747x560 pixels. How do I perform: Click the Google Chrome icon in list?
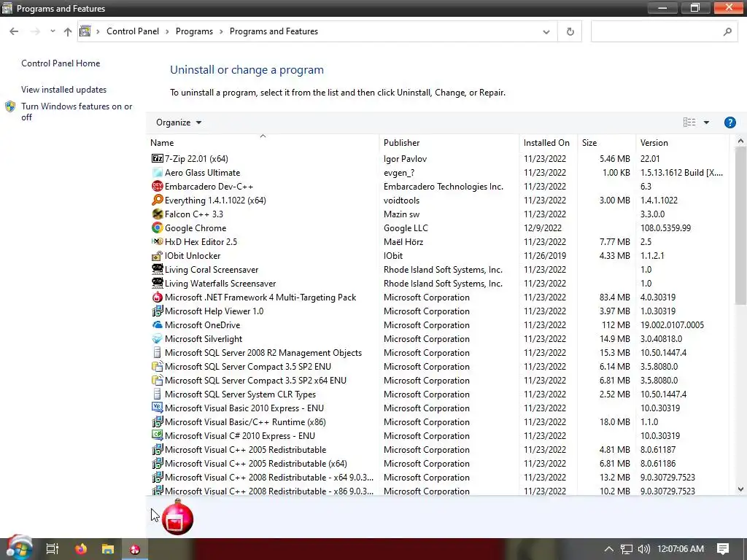click(158, 227)
